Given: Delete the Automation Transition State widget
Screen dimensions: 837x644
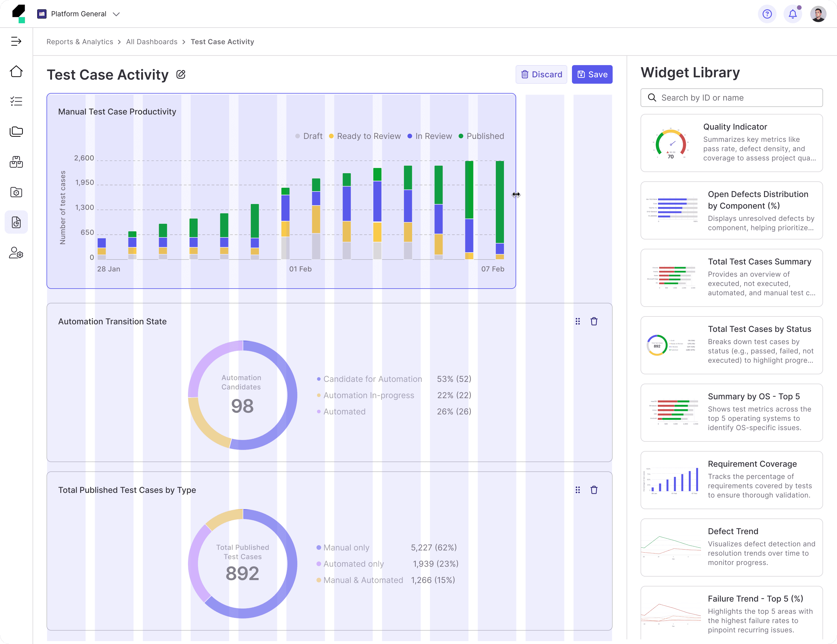Looking at the screenshot, I should (594, 321).
